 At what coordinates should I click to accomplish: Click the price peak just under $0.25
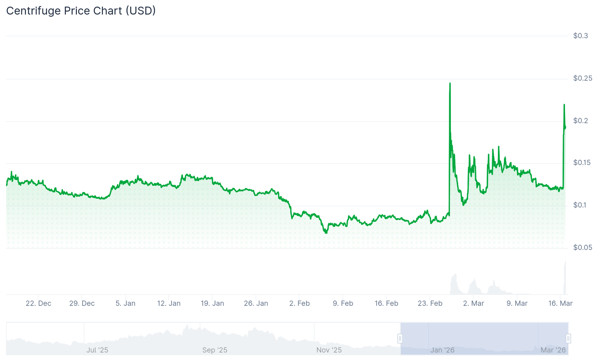click(x=450, y=84)
